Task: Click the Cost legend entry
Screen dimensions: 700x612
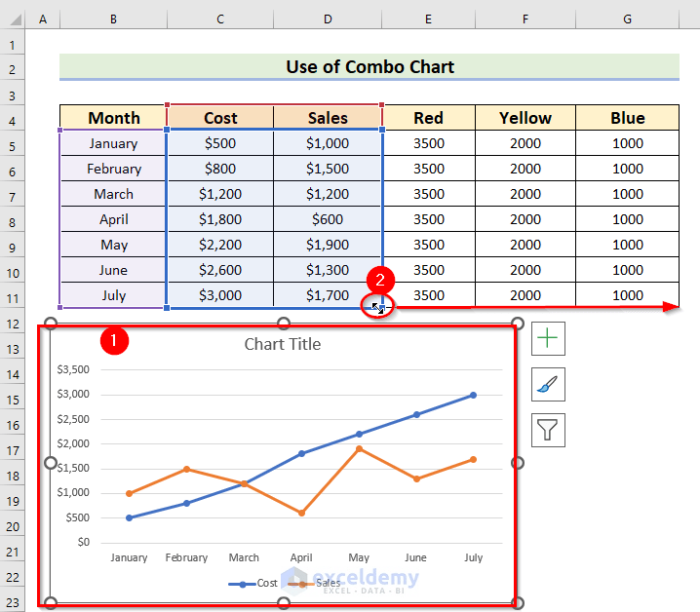Action: pos(253,583)
